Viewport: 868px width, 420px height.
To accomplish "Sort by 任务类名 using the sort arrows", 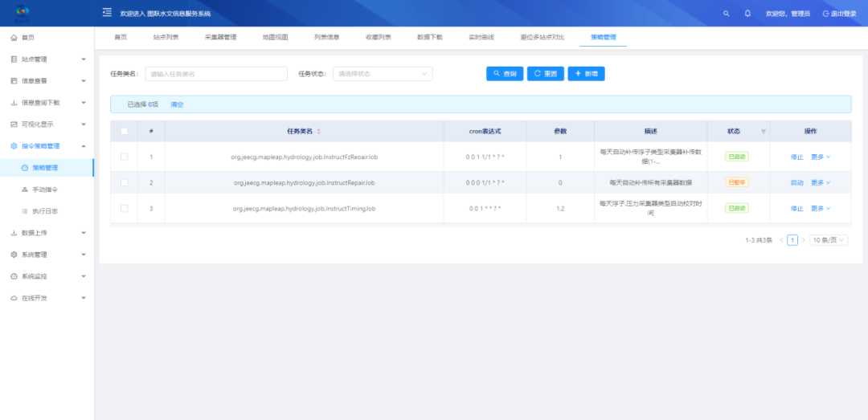I will [318, 131].
